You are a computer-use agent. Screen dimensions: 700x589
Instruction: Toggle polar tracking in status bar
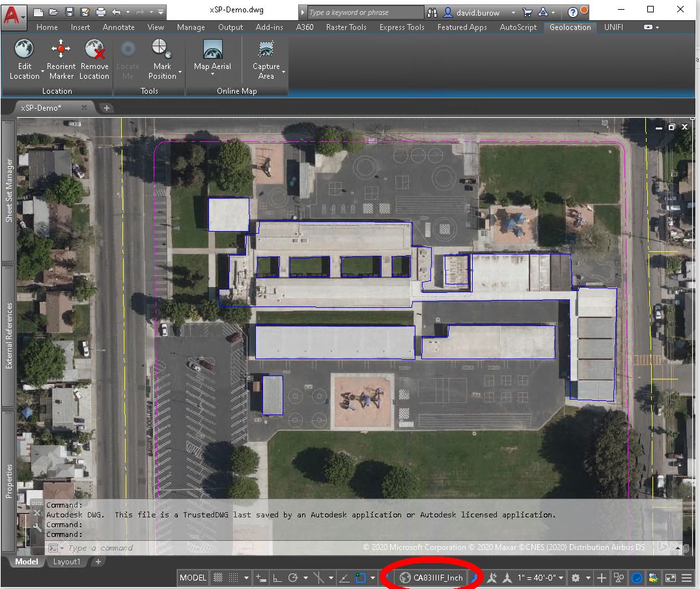(293, 578)
